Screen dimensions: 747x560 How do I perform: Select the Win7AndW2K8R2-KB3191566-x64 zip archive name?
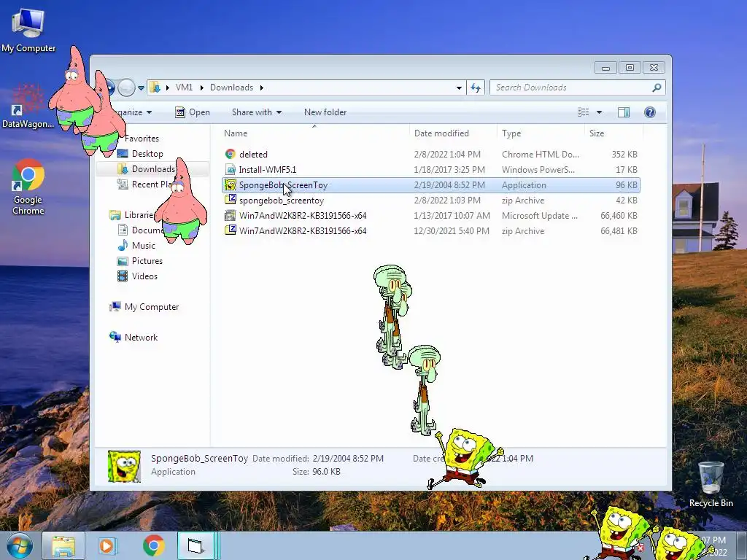[303, 231]
